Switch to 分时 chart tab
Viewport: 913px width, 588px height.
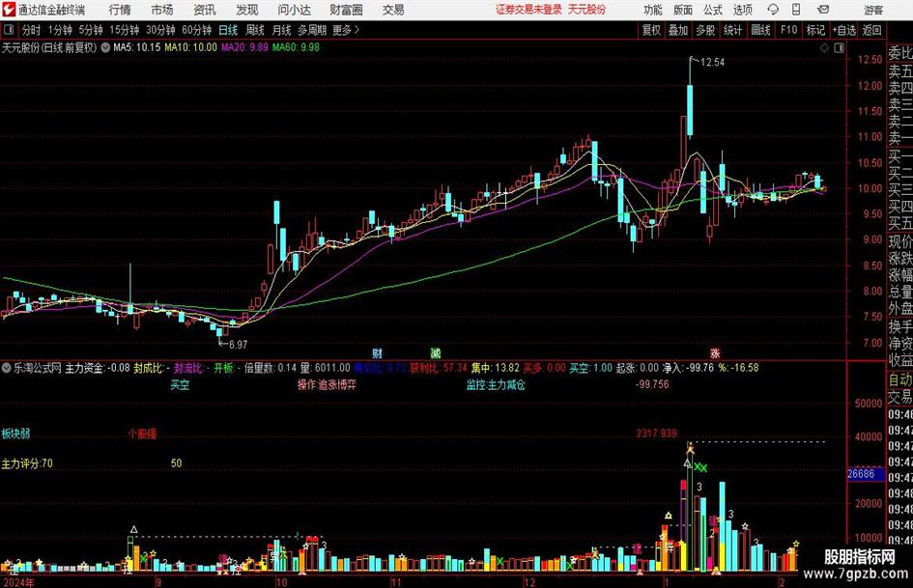tap(32, 30)
